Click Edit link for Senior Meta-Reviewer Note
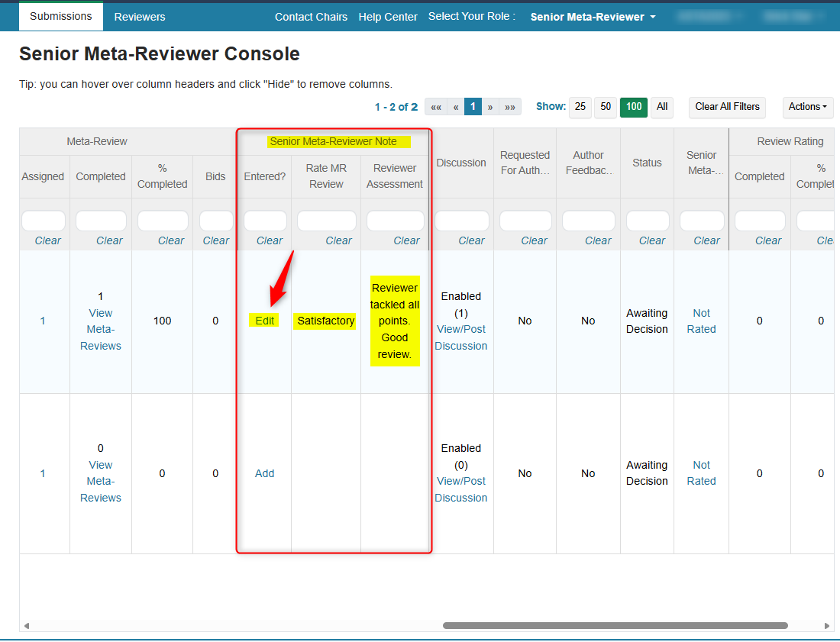 (265, 321)
